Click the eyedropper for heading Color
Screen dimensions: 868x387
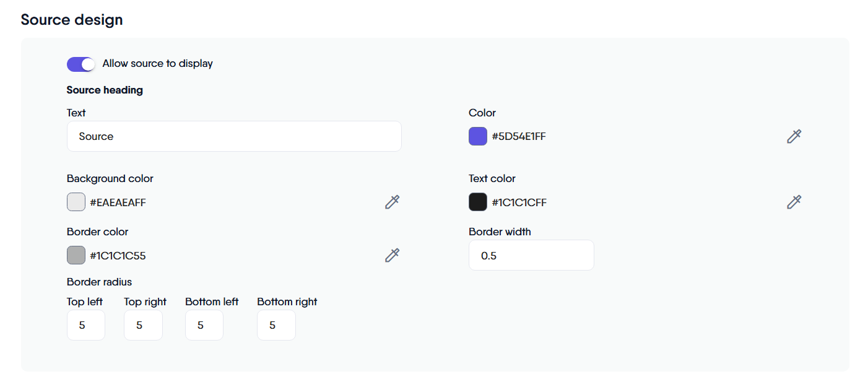pyautogui.click(x=794, y=136)
